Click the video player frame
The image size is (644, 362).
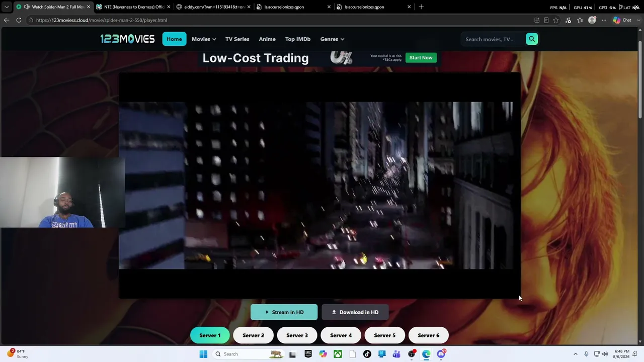click(319, 186)
